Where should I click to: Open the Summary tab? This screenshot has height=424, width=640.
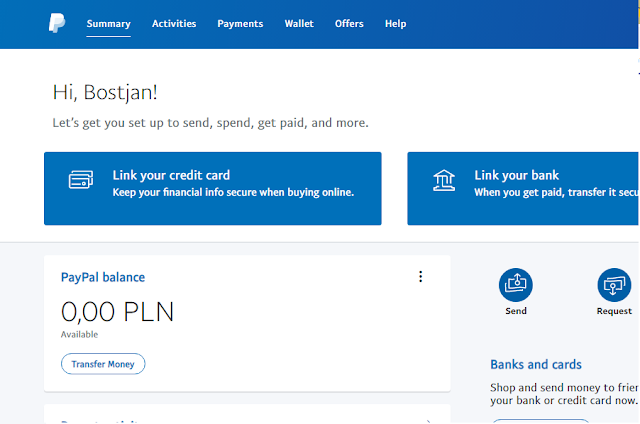click(109, 24)
